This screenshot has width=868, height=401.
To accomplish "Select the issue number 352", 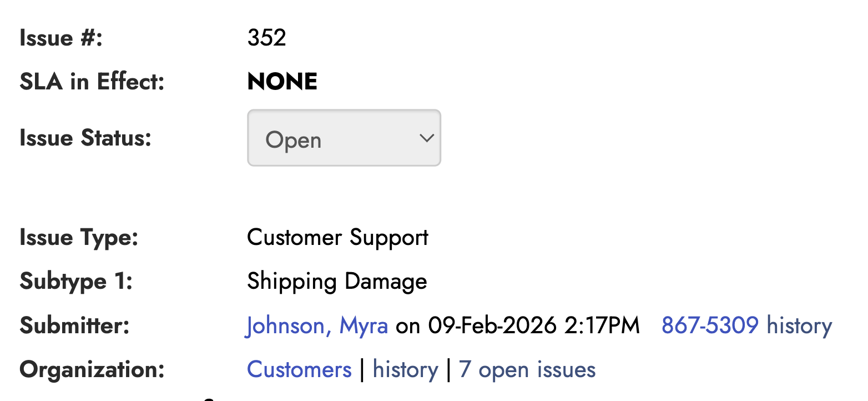I will pyautogui.click(x=267, y=37).
